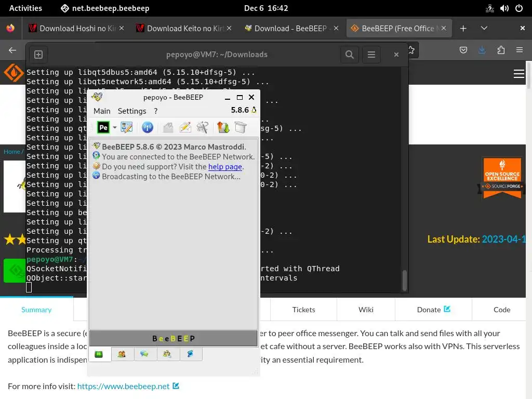Open the Code tab on SourceForge page

click(502, 310)
